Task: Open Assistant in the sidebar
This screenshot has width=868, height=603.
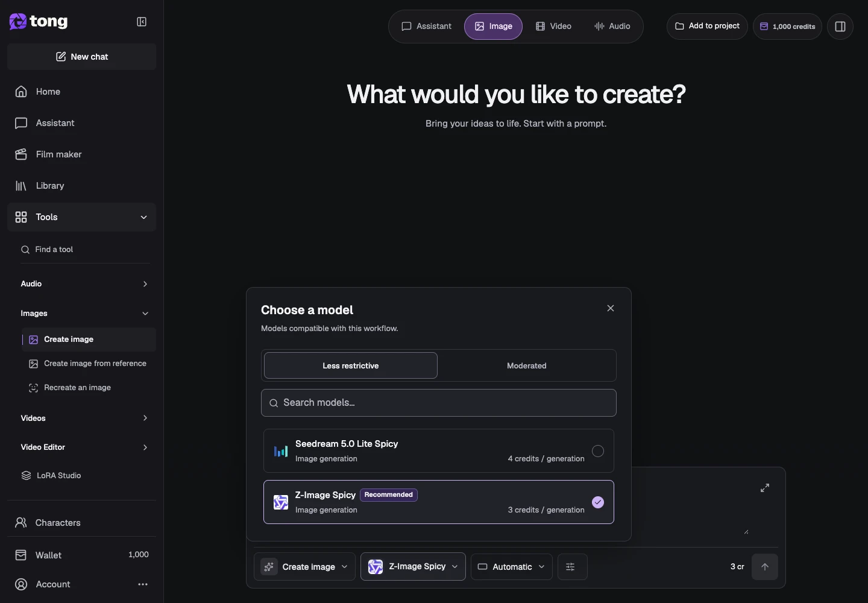Action: point(81,123)
